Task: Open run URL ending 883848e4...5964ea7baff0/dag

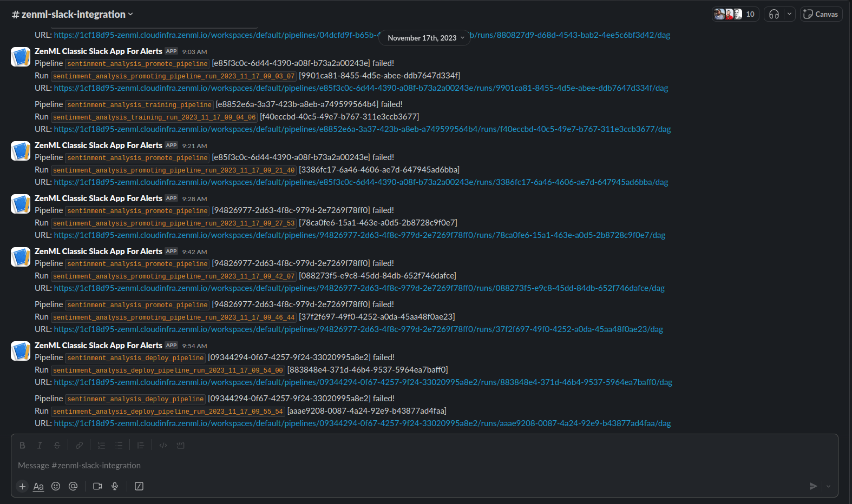Action: coord(363,382)
